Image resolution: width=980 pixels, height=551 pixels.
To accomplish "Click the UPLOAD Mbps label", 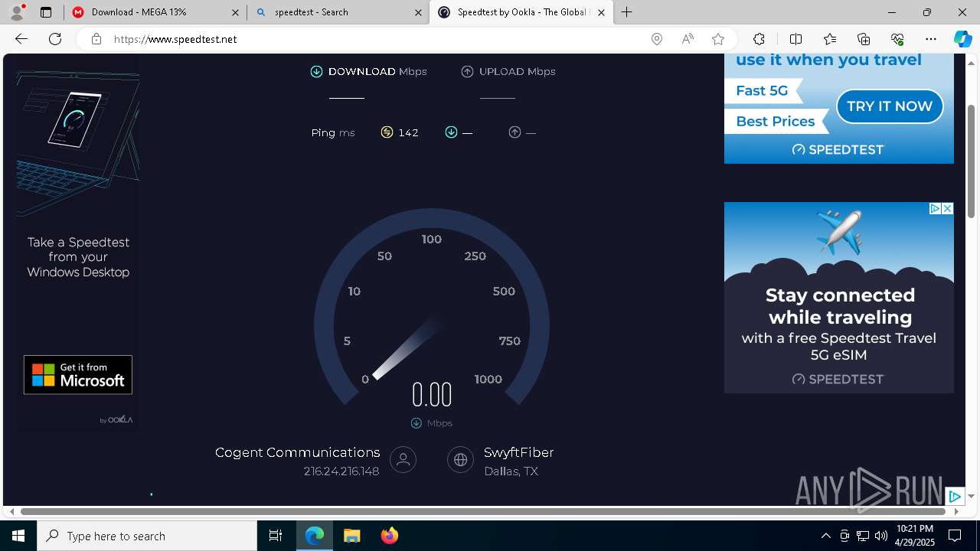I will (517, 71).
